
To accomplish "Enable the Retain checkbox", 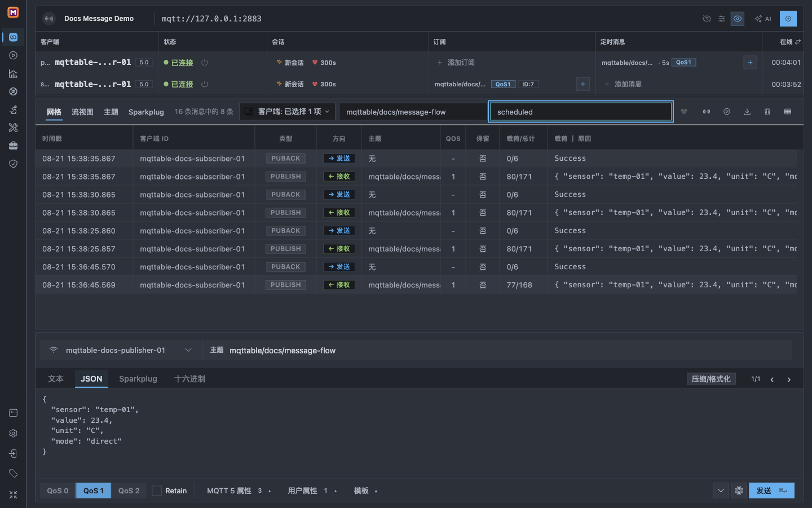I will 157,491.
